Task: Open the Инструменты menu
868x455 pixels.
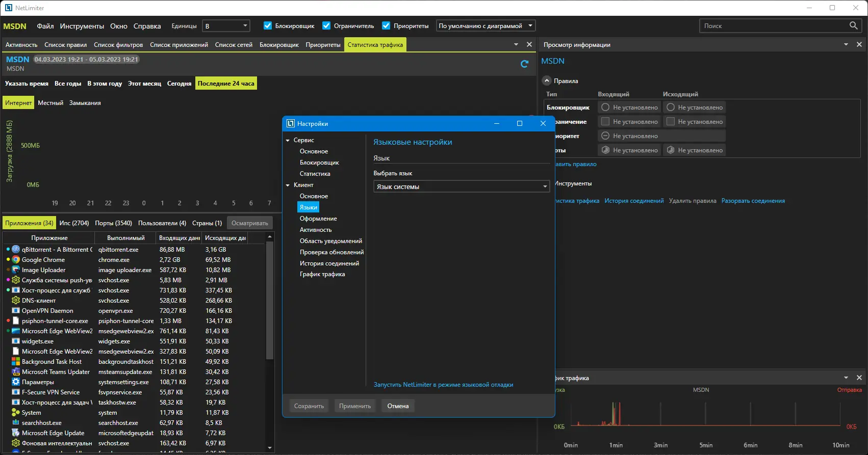Action: point(82,26)
